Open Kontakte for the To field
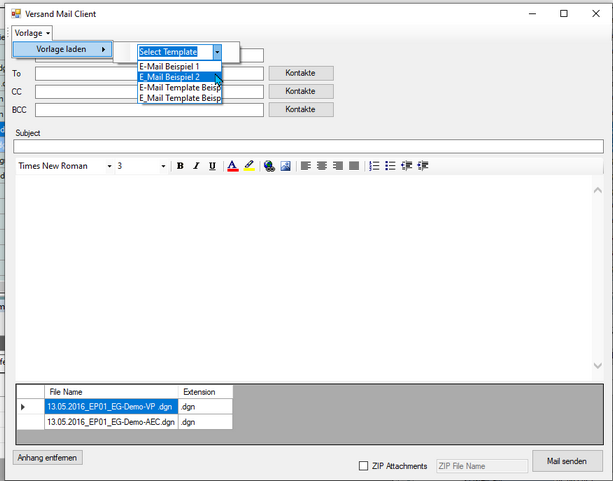The height and width of the screenshot is (481, 613). click(x=301, y=73)
